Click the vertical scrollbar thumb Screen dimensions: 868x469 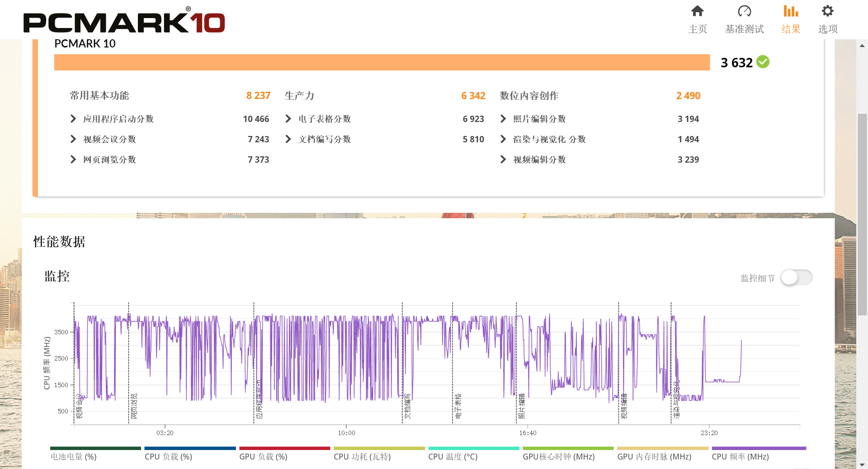[x=862, y=215]
